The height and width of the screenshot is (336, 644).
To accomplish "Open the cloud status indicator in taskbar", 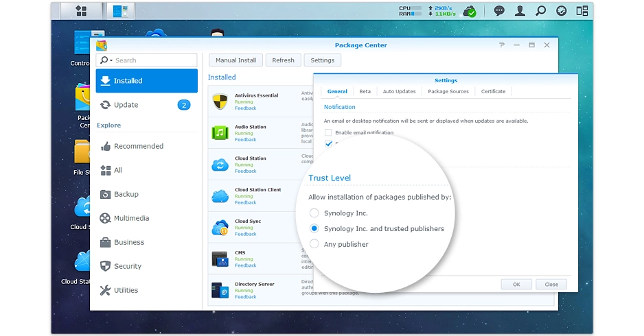I will pos(470,12).
